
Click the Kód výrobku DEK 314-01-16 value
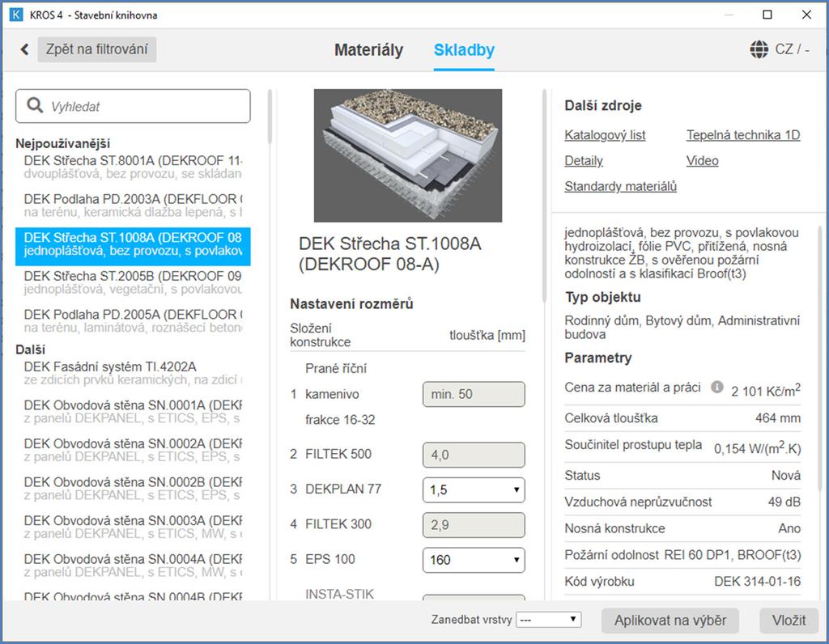click(x=757, y=582)
